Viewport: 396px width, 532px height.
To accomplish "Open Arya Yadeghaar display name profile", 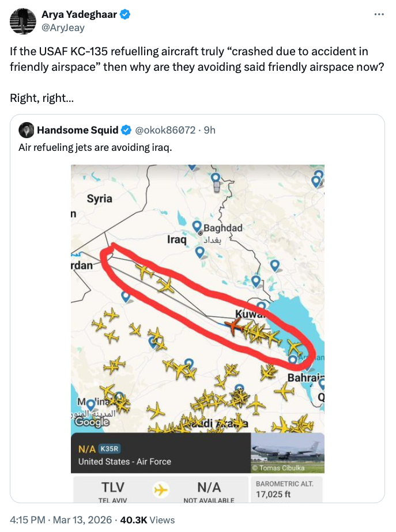I will coord(78,14).
